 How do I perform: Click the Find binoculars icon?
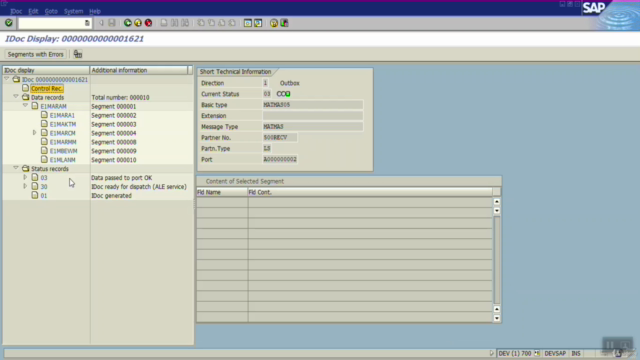174,23
